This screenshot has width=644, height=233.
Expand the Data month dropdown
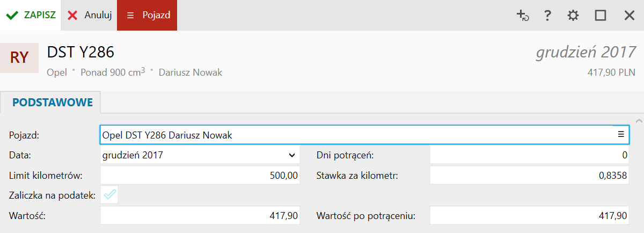292,155
